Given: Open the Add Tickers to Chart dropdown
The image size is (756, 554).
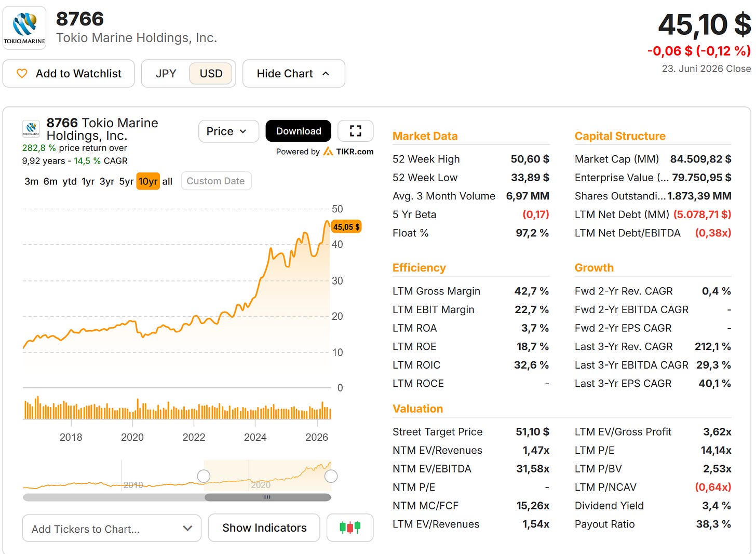Looking at the screenshot, I should pos(112,529).
